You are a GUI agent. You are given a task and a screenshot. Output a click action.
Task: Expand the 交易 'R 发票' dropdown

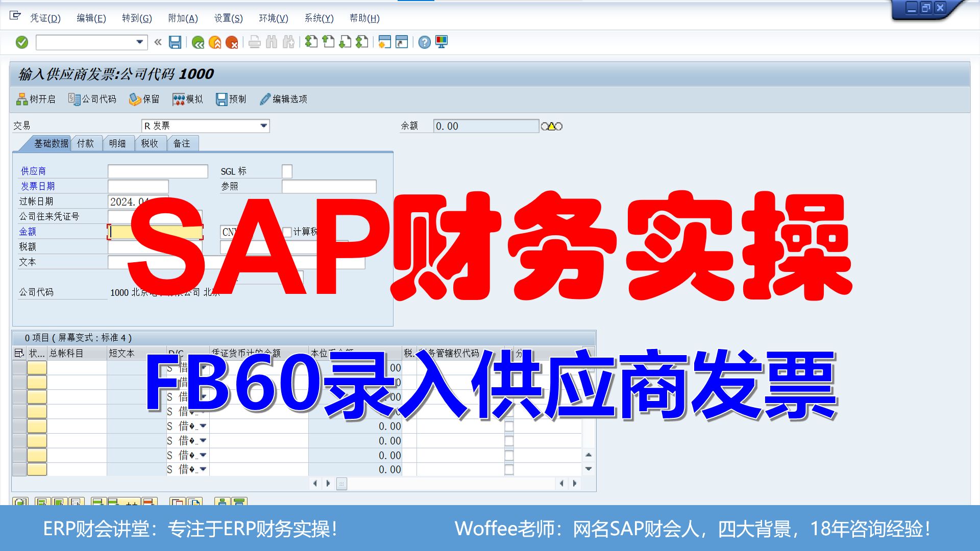[x=263, y=126]
